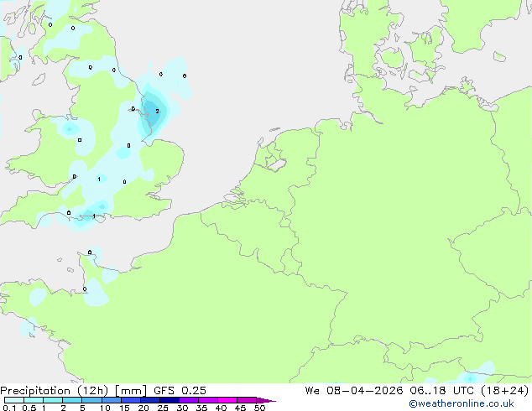Click the legend tick label '35'
This screenshot has height=411, width=532.
click(x=201, y=408)
